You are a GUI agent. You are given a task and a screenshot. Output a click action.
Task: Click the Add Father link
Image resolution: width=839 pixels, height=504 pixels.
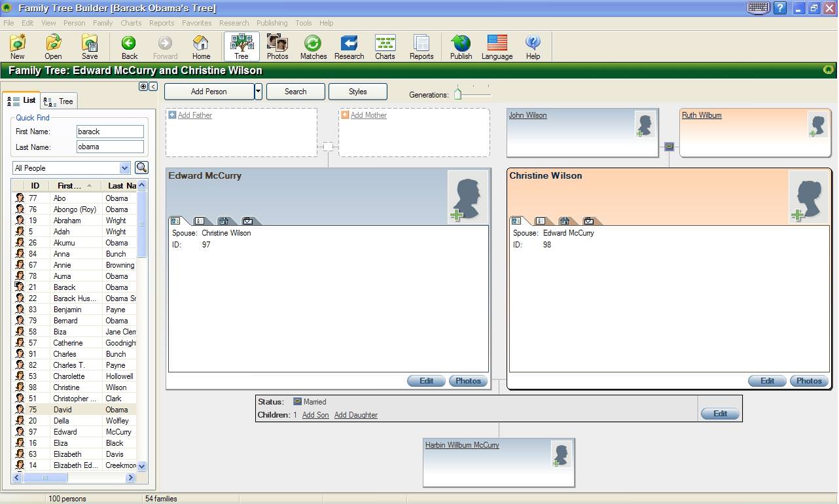(x=195, y=115)
